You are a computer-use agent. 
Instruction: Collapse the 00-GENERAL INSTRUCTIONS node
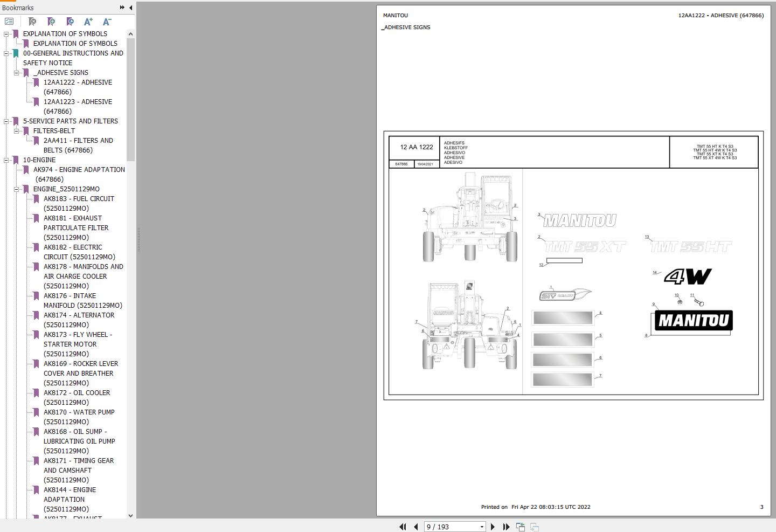click(x=6, y=53)
